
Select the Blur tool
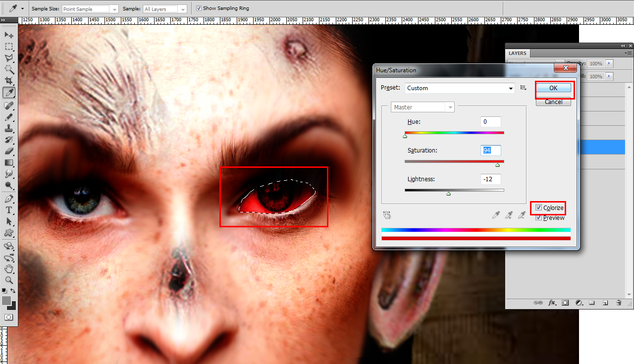tap(9, 174)
